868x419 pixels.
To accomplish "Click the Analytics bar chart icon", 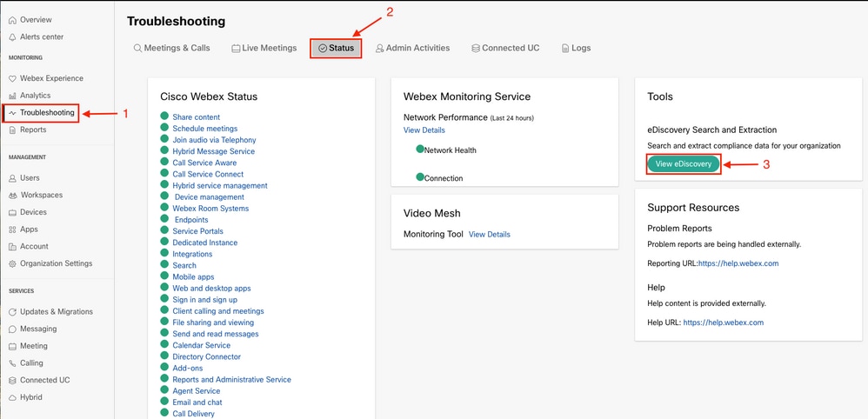I will [13, 96].
